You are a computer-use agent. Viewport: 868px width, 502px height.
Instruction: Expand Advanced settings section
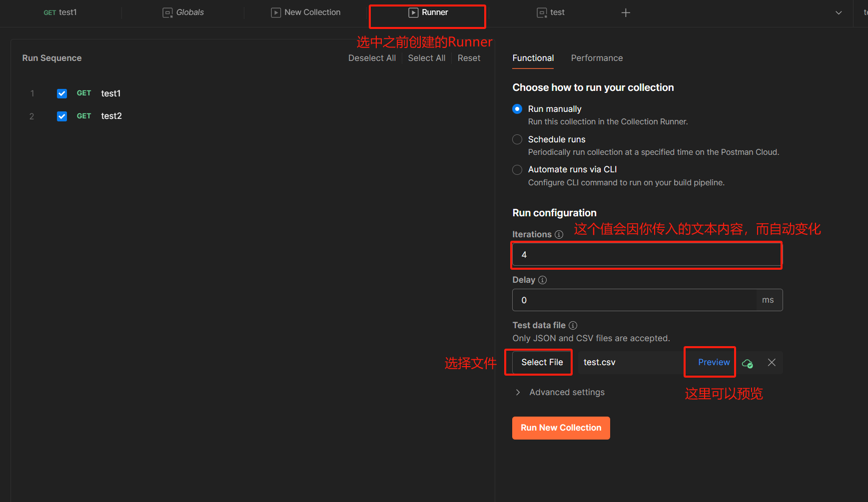pos(560,392)
